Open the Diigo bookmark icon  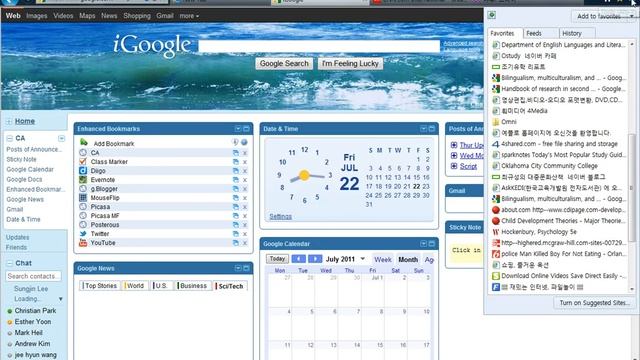(83, 171)
